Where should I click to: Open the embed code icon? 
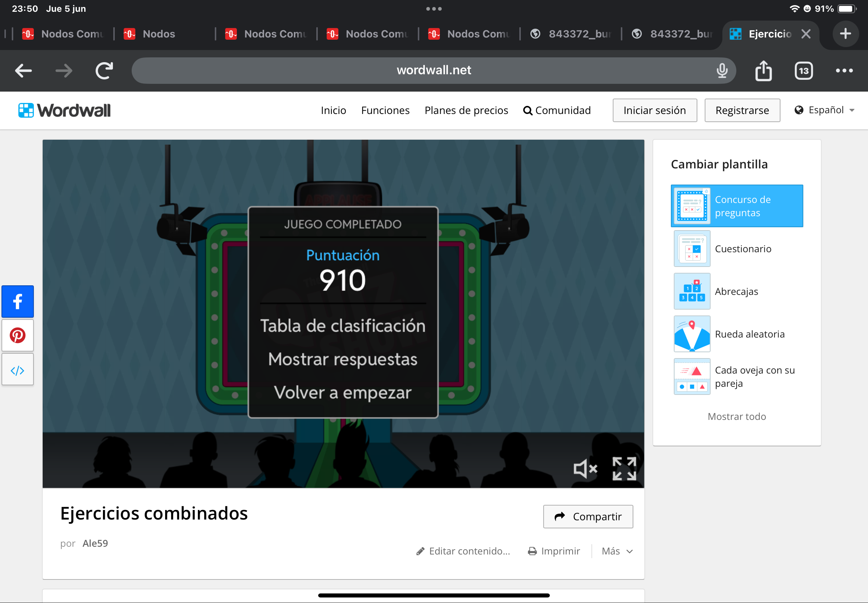17,370
